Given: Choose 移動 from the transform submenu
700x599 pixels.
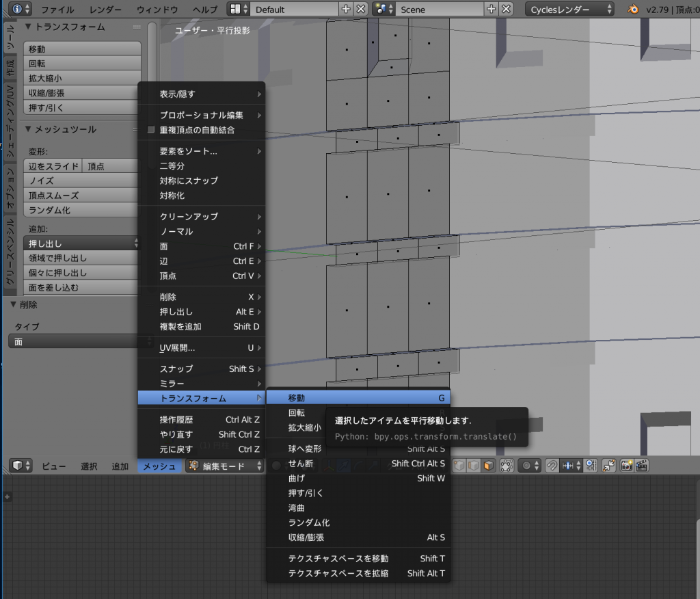Looking at the screenshot, I should pyautogui.click(x=358, y=397).
